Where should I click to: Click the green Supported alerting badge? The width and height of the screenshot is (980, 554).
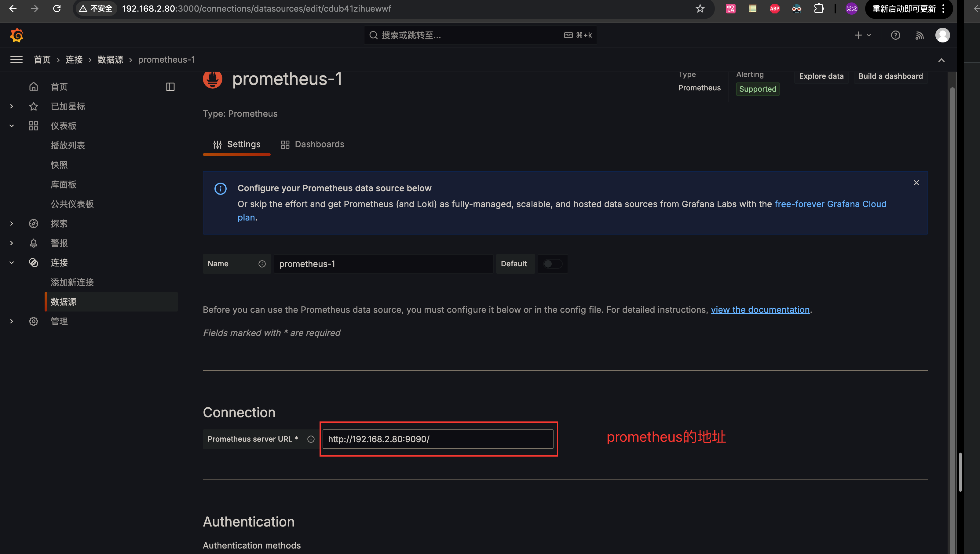tap(757, 89)
